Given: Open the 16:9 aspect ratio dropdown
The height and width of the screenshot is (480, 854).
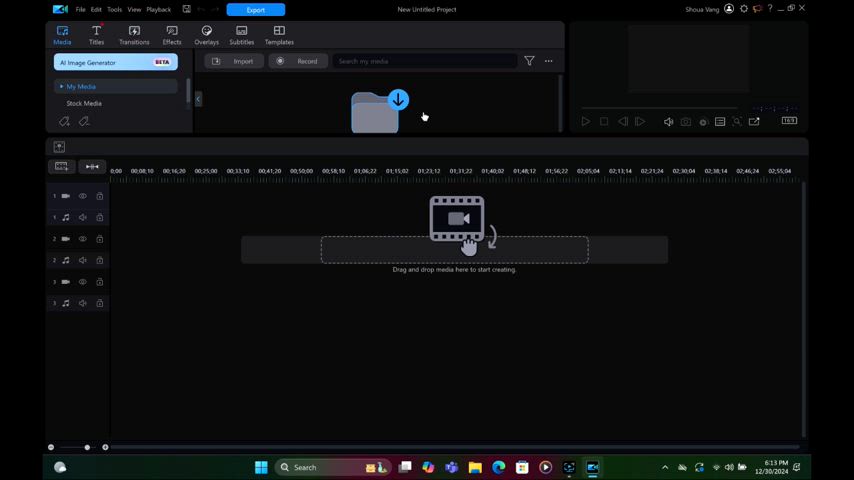Looking at the screenshot, I should pos(789,121).
